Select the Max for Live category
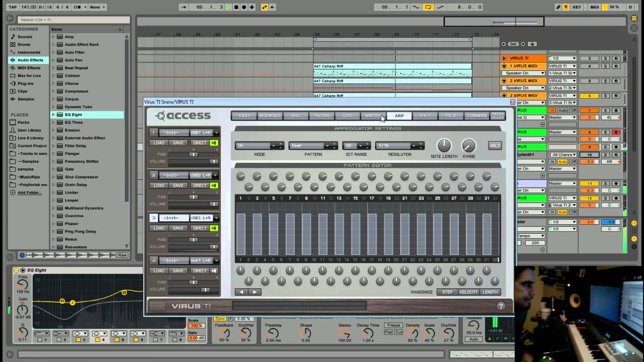The height and width of the screenshot is (362, 644). 29,75
